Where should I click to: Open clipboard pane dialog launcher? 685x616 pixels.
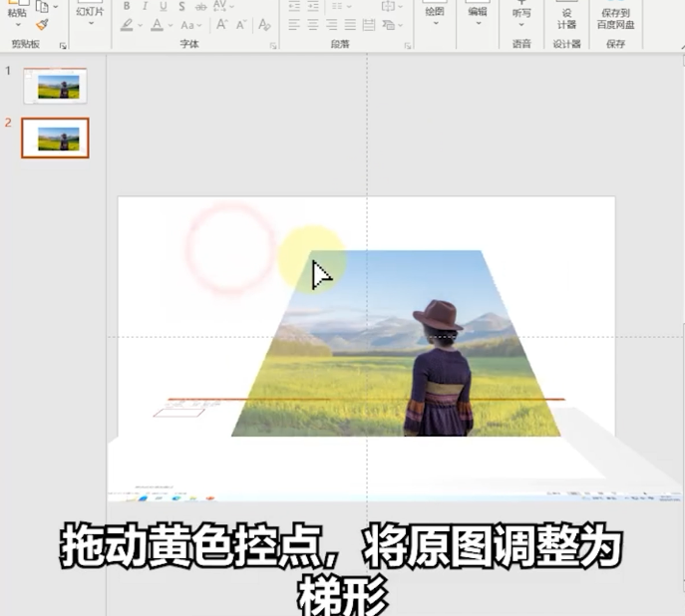click(x=63, y=46)
